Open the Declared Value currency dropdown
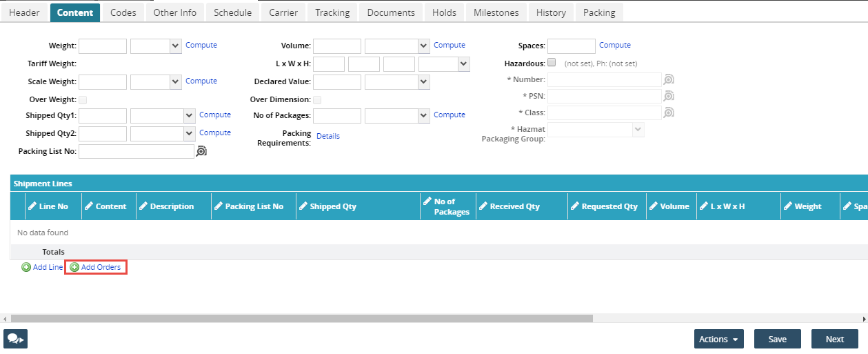Viewport: 868px width, 354px height. tap(397, 82)
